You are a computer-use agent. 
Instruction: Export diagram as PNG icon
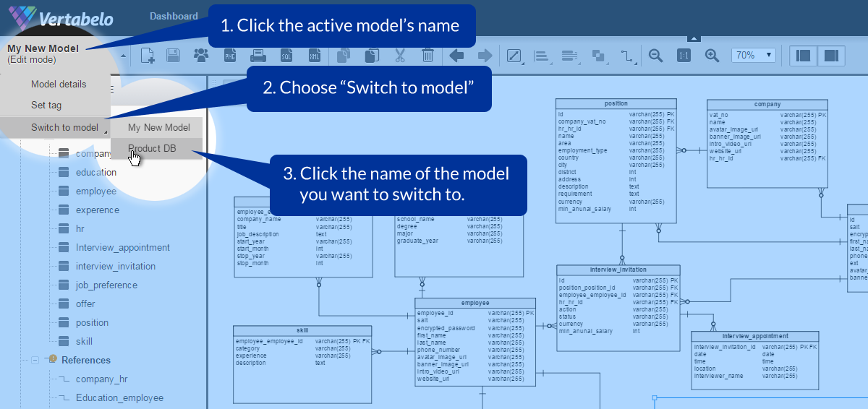coord(230,56)
